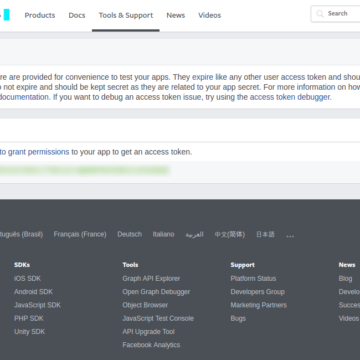Open the Open Graph Debugger link
This screenshot has width=360, height=360.
click(156, 292)
